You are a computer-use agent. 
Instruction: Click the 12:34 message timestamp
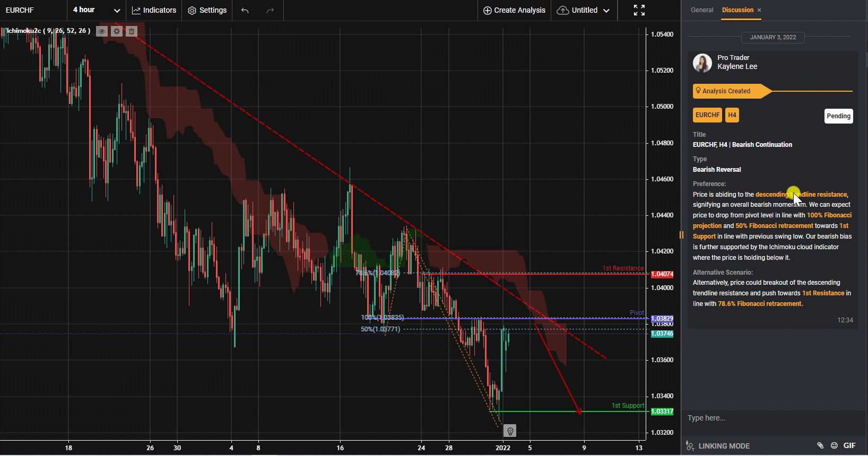pyautogui.click(x=845, y=320)
